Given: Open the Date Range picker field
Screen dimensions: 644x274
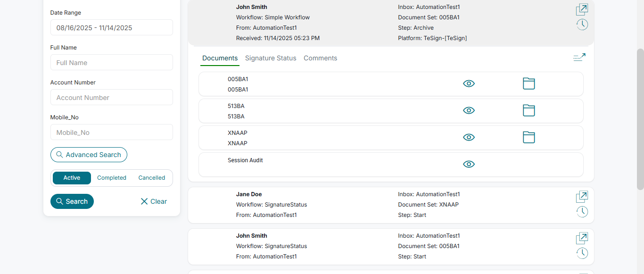Looking at the screenshot, I should 112,27.
